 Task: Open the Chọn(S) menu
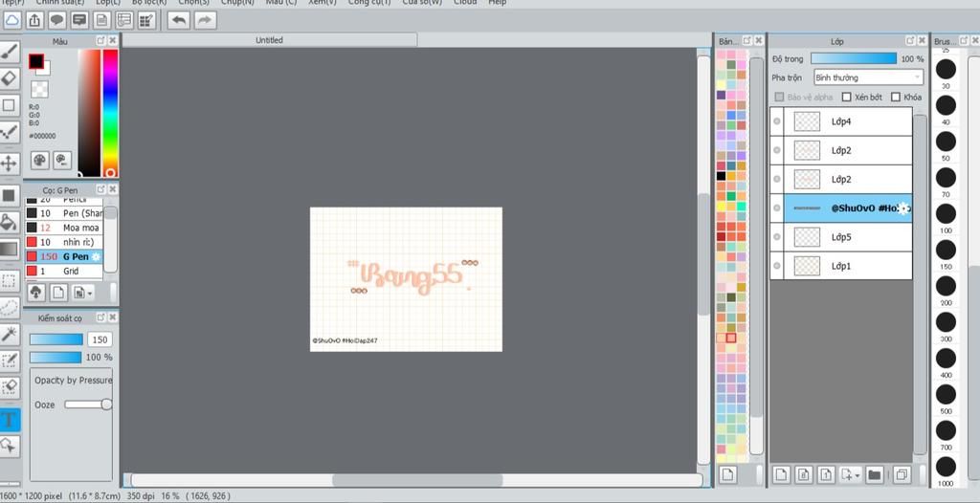pyautogui.click(x=193, y=3)
